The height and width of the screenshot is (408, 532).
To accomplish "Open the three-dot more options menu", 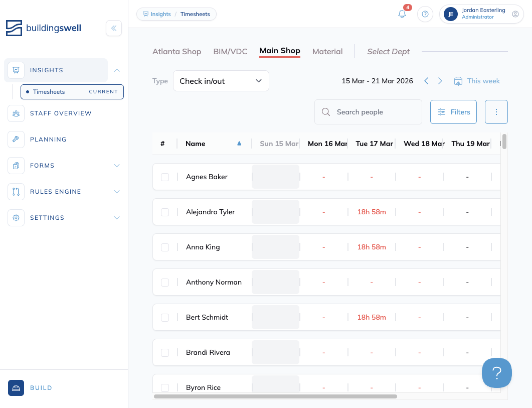I will click(496, 112).
